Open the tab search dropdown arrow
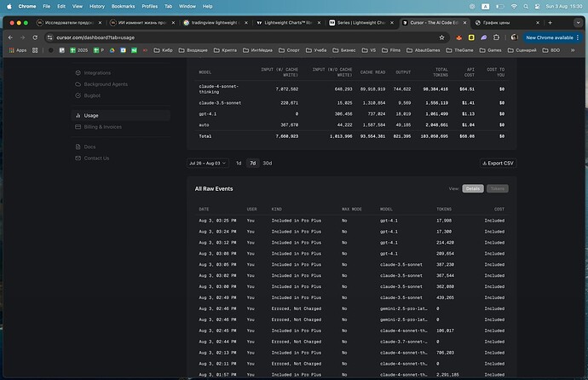 pyautogui.click(x=578, y=23)
